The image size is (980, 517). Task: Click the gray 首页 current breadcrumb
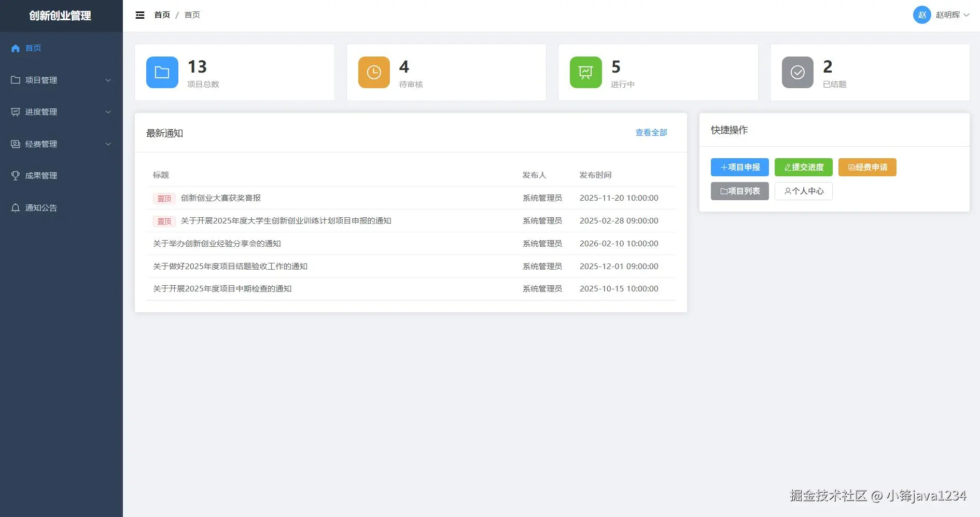(x=192, y=15)
